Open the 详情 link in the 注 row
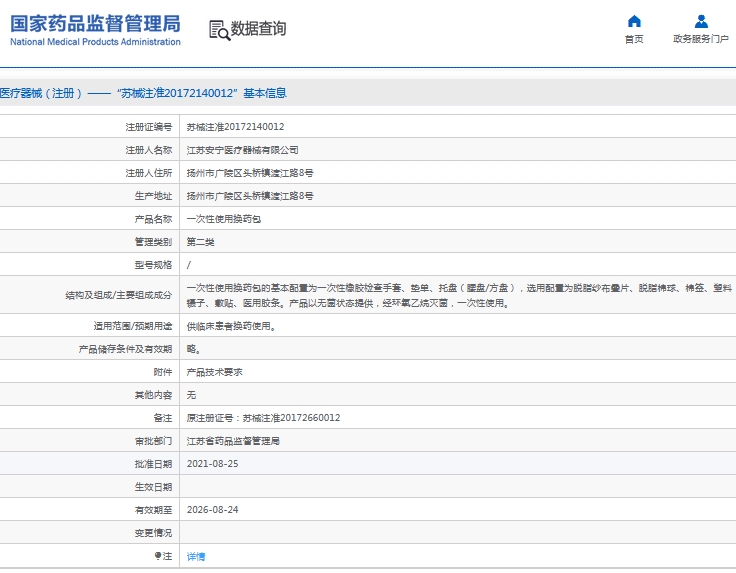736x573 pixels. click(196, 557)
